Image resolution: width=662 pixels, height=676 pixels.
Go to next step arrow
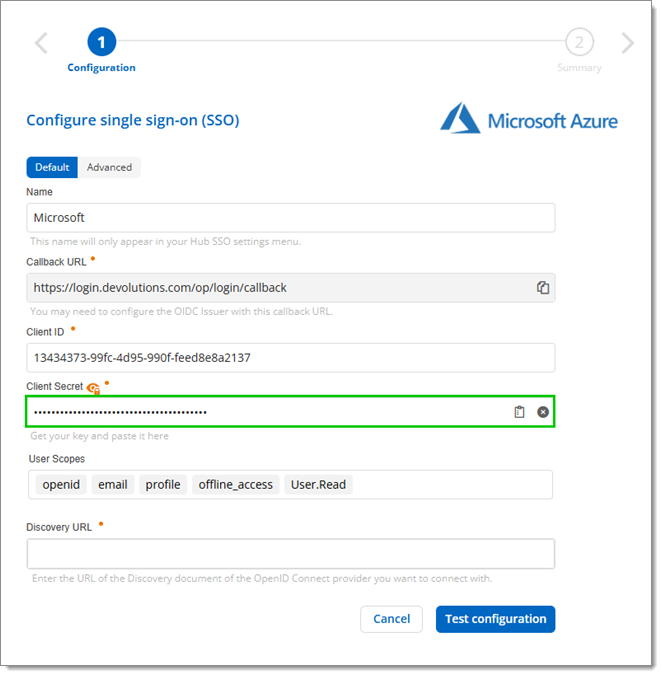pos(627,43)
